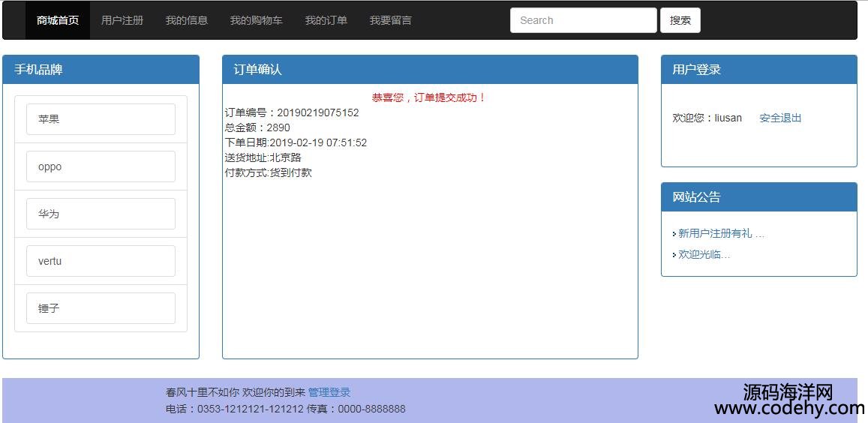Pick the vertu brand entry
This screenshot has width=868, height=423.
tap(101, 261)
